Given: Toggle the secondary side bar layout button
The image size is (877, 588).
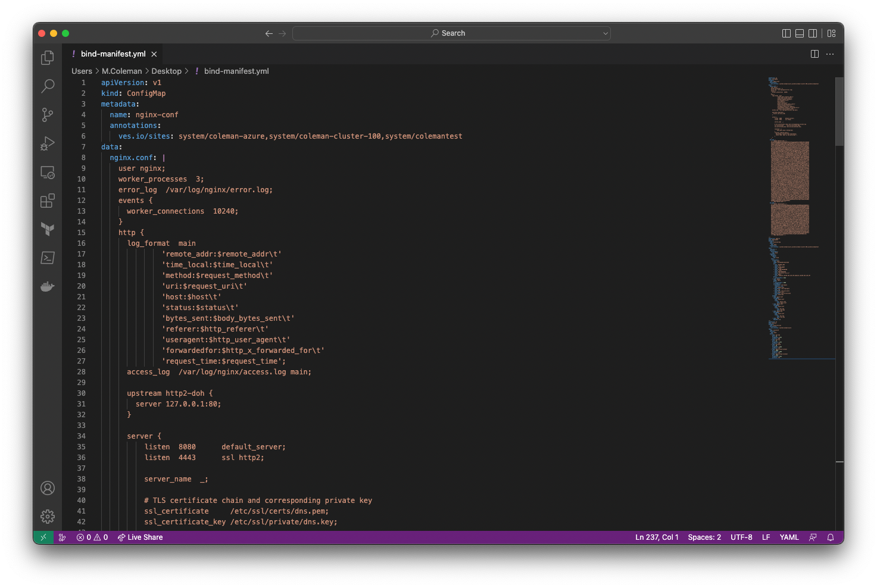Looking at the screenshot, I should 813,33.
